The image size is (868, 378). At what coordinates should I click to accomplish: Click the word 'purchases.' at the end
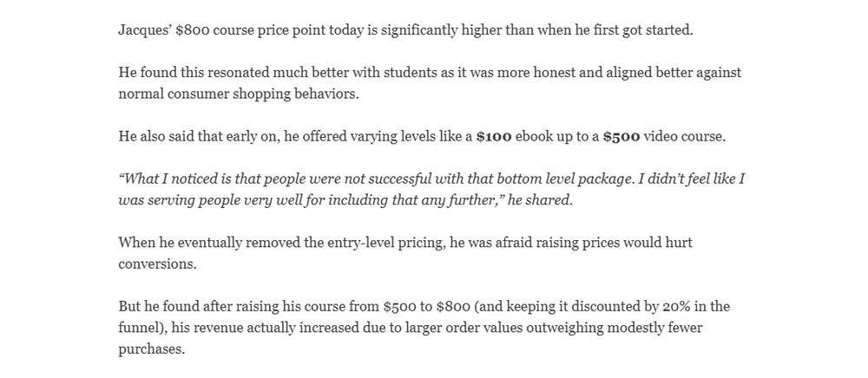[151, 349]
